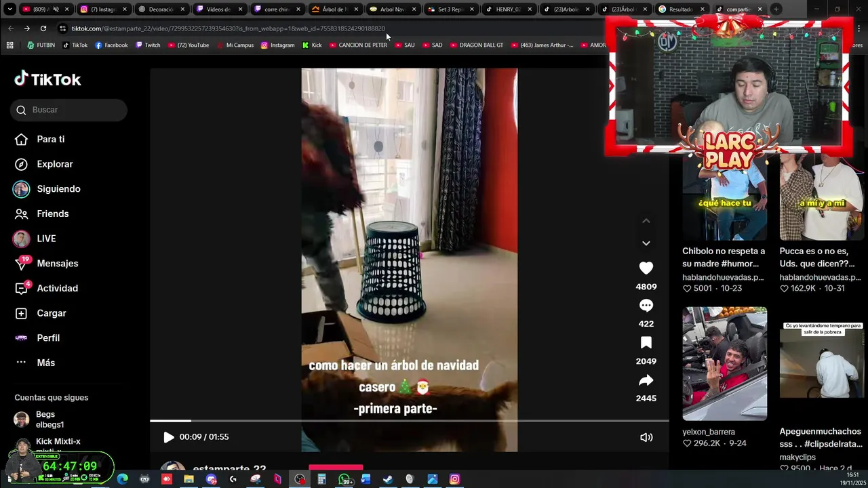Image resolution: width=868 pixels, height=488 pixels.
Task: Go to previous video with up chevron
Action: pyautogui.click(x=646, y=220)
